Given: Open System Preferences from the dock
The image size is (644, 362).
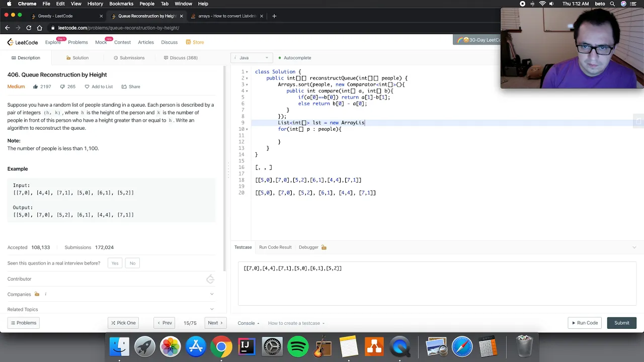Looking at the screenshot, I should coord(272,346).
